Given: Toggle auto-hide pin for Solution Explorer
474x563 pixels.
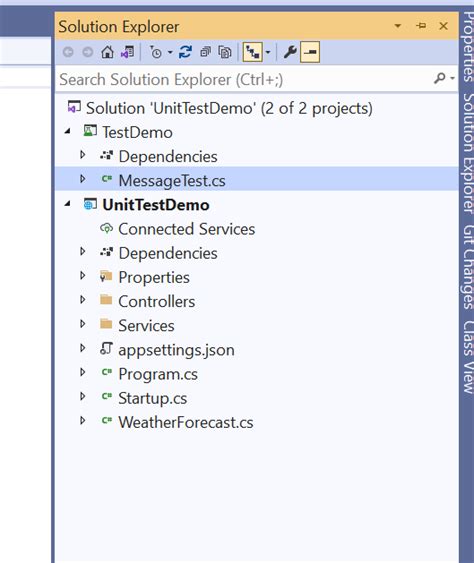Looking at the screenshot, I should click(x=422, y=26).
